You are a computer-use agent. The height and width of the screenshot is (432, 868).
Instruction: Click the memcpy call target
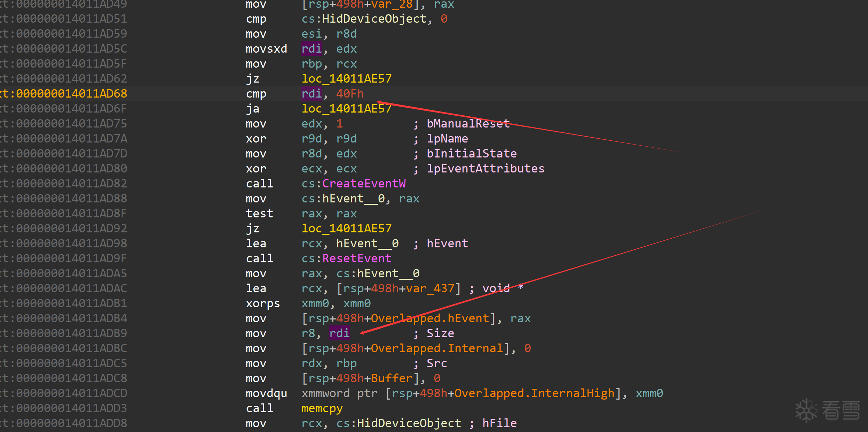coord(322,408)
